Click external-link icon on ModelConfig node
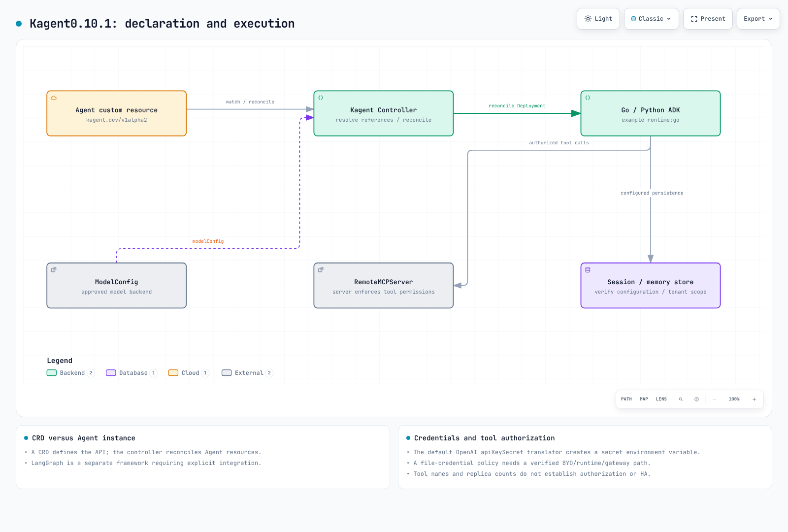This screenshot has width=788, height=532. (x=54, y=269)
